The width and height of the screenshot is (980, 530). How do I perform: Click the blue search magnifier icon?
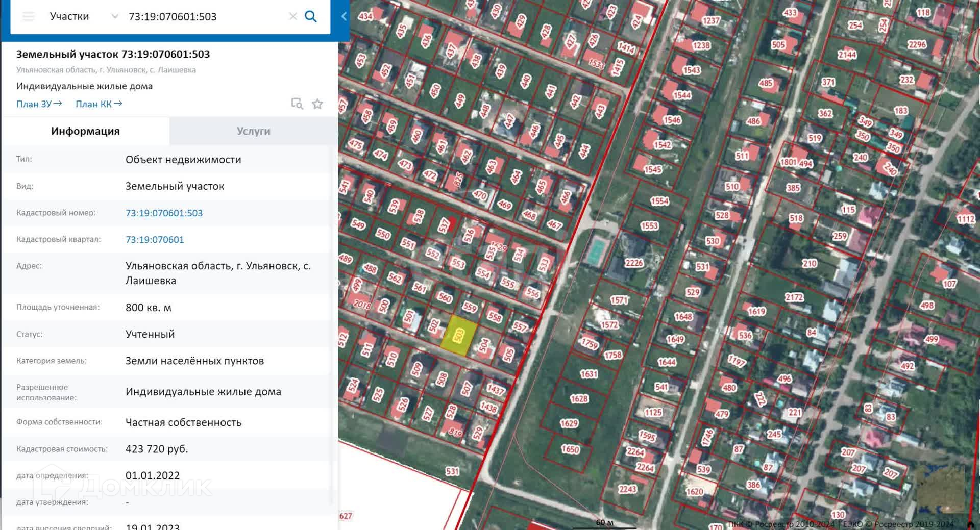[x=310, y=16]
